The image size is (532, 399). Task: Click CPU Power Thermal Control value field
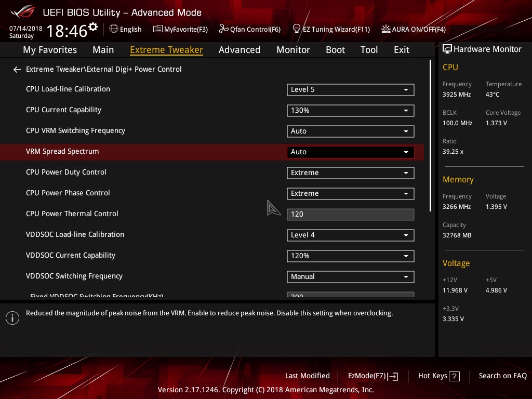point(351,215)
